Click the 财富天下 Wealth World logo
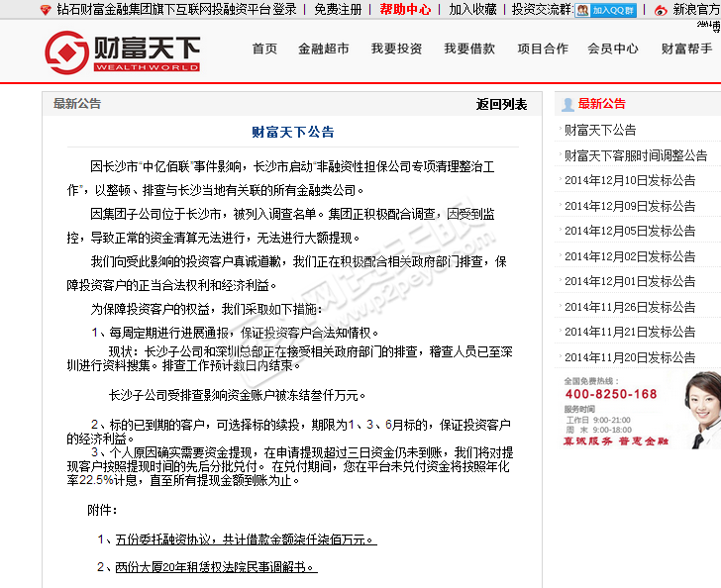This screenshot has width=721, height=588. (x=123, y=52)
